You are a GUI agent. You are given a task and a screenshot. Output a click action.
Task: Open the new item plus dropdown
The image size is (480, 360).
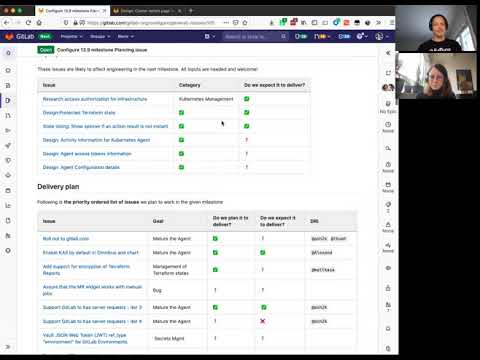pyautogui.click(x=210, y=36)
